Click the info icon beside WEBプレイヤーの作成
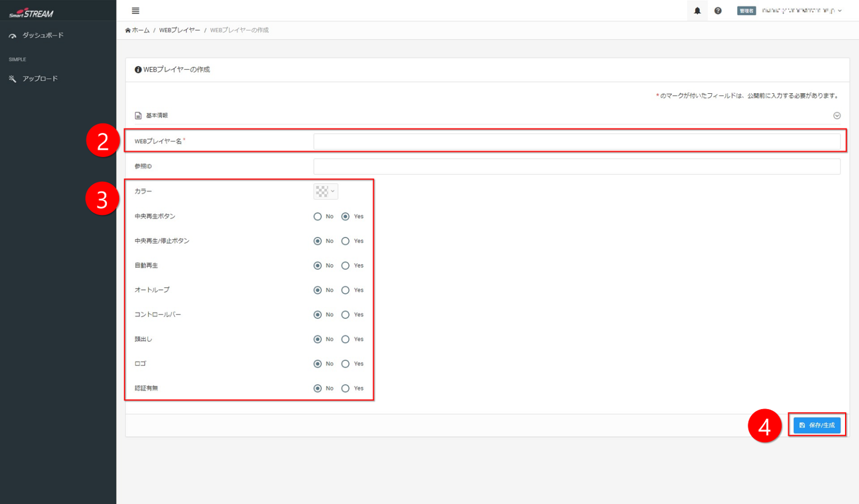The image size is (859, 504). coord(138,70)
